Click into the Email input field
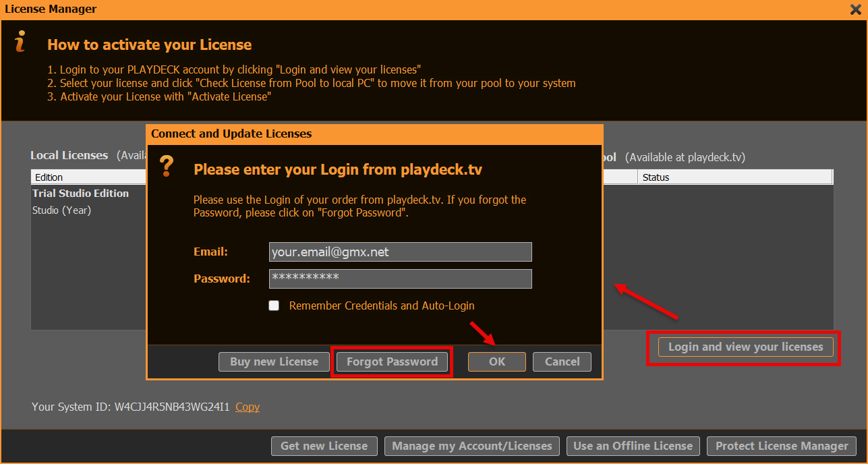 (401, 252)
